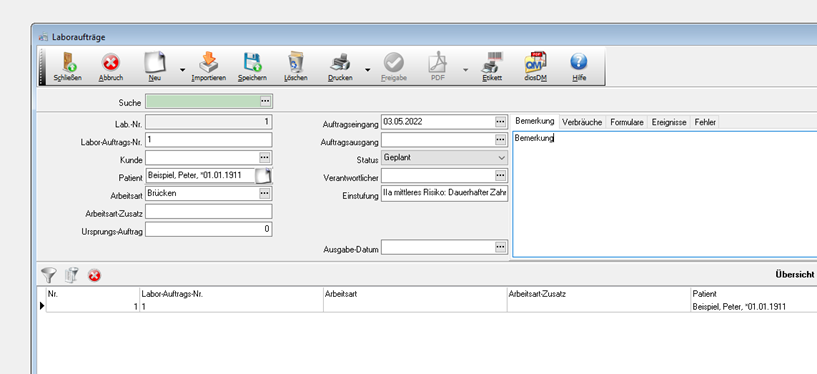Click the red X icon above overview table
The height and width of the screenshot is (374, 817).
tap(94, 275)
